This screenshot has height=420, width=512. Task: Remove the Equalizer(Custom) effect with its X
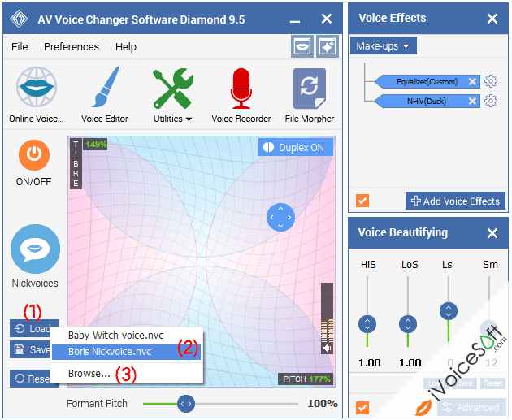click(x=472, y=81)
